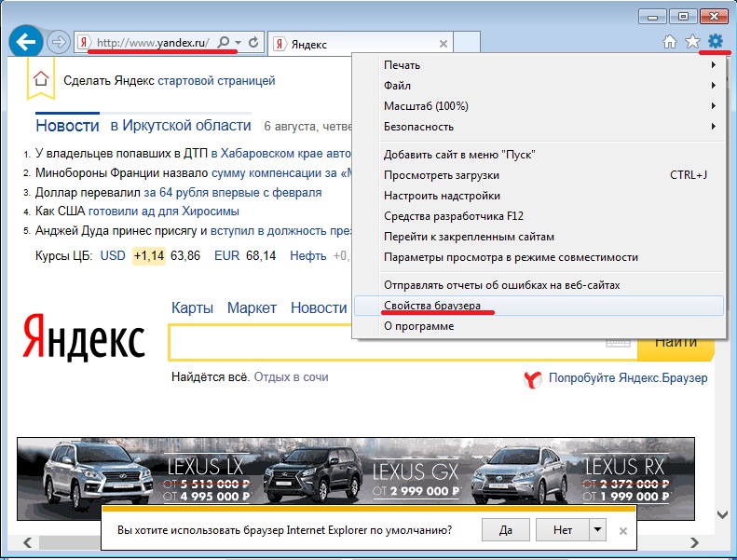Click the Forward navigation arrow

coord(59,43)
